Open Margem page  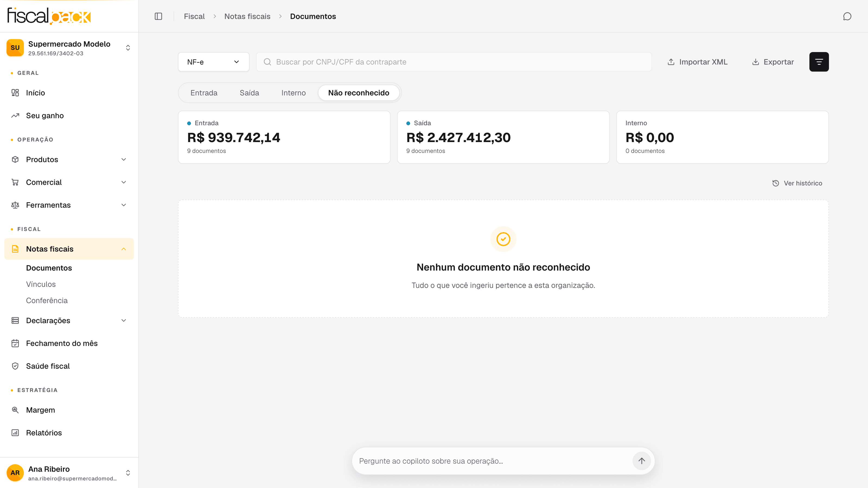69,410
